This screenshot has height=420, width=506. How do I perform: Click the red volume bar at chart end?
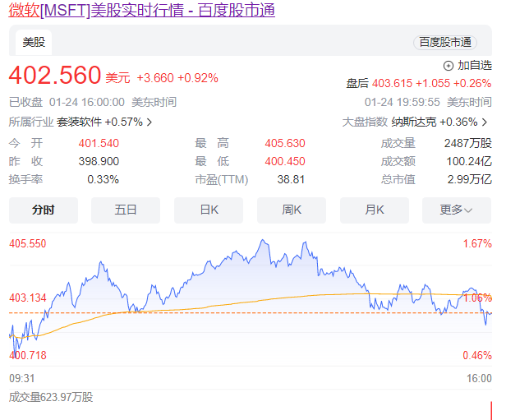point(491,411)
